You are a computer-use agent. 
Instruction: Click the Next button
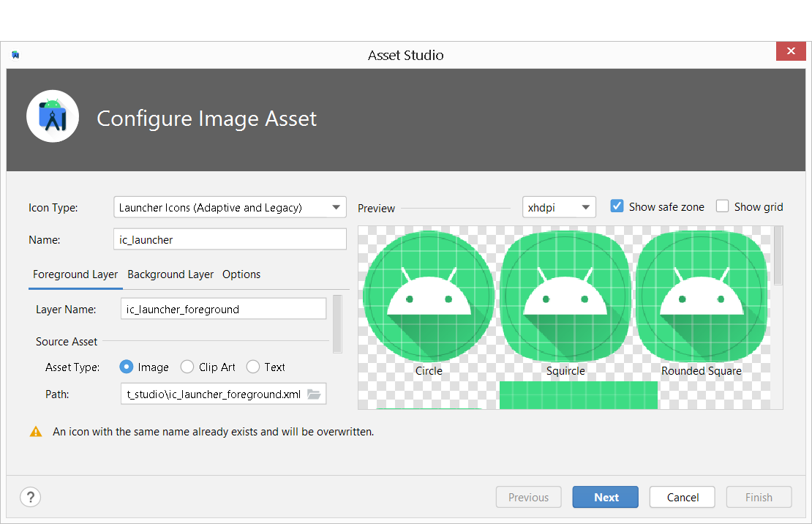tap(606, 497)
